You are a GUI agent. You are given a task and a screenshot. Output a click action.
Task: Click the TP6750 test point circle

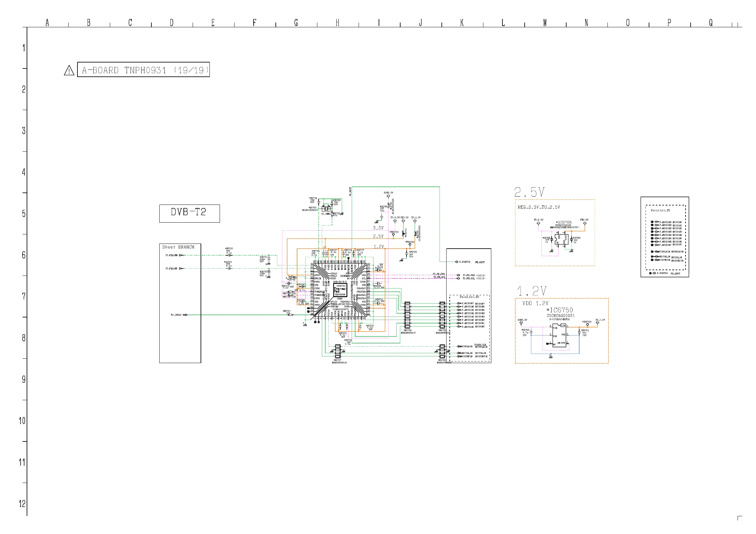click(587, 325)
